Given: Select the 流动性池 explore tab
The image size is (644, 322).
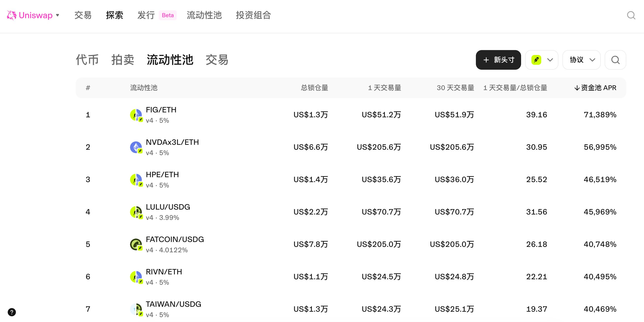Looking at the screenshot, I should (x=170, y=60).
